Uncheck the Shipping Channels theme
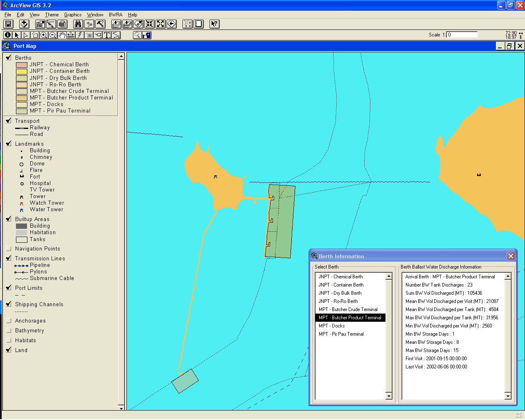This screenshot has height=420, width=525. point(9,304)
